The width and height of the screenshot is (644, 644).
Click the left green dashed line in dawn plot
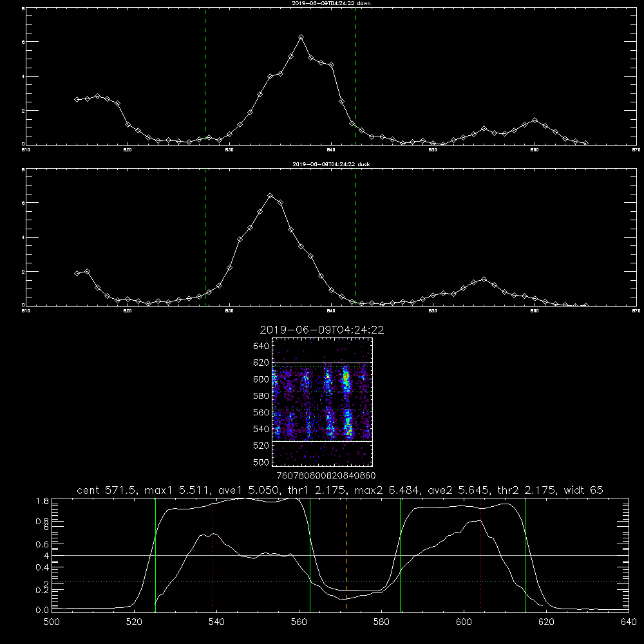[x=205, y=77]
